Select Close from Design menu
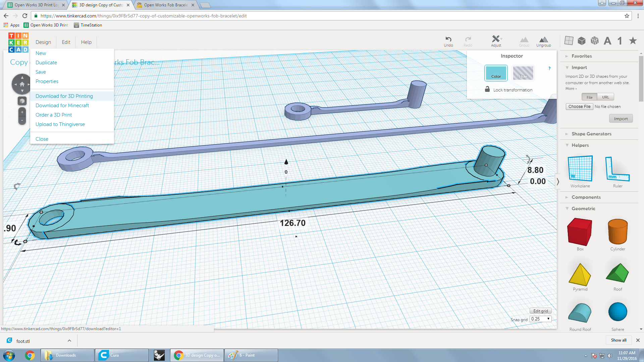 [x=72, y=139]
